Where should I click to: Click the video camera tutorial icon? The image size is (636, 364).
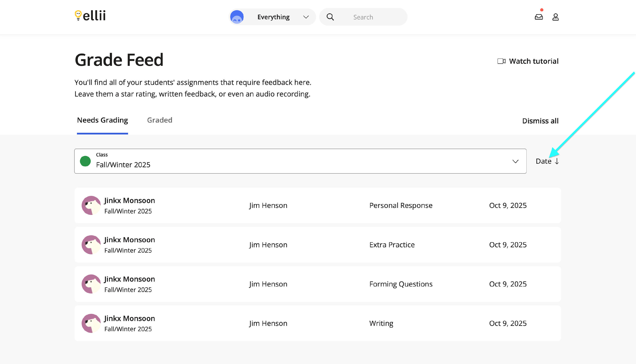click(x=501, y=61)
